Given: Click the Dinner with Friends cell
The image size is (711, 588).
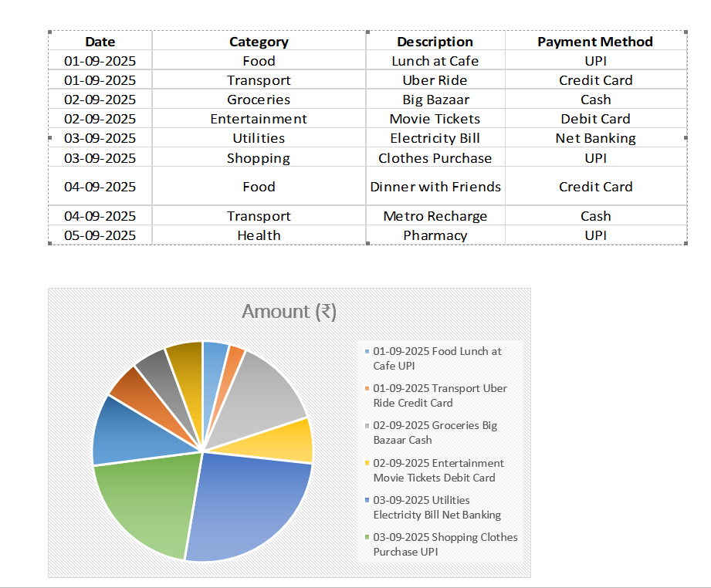Looking at the screenshot, I should coord(435,186).
